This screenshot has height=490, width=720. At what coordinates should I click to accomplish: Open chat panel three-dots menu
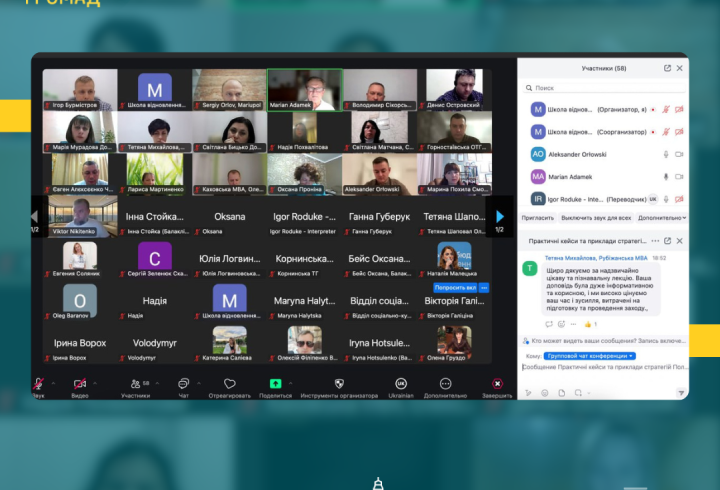coord(655,241)
